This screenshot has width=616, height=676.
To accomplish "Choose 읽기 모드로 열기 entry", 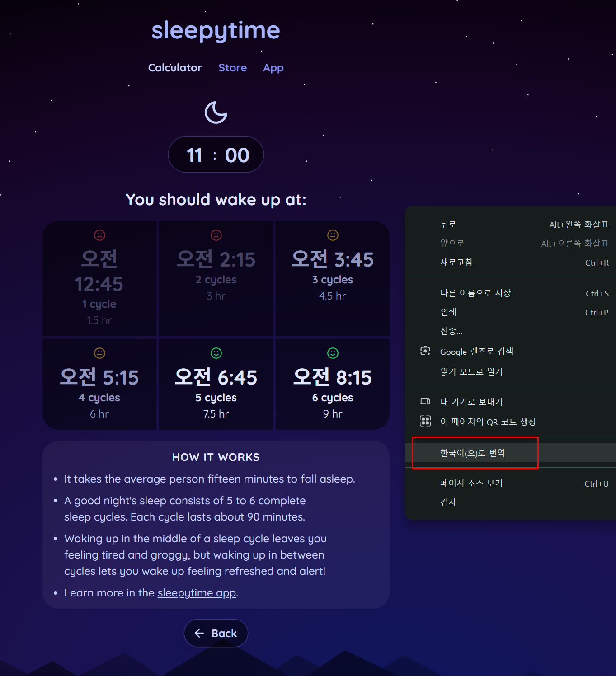I will click(x=511, y=371).
